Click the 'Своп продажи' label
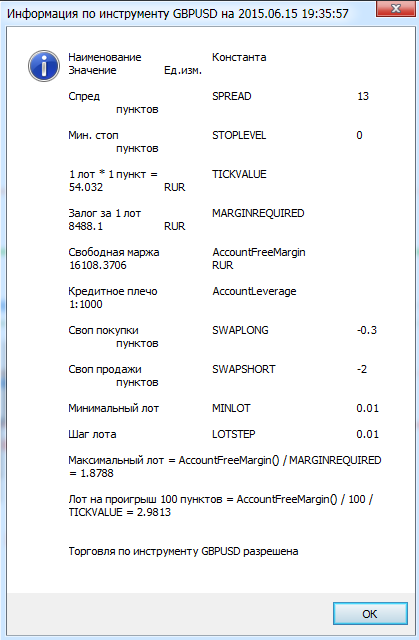The height and width of the screenshot is (640, 419). [x=105, y=369]
